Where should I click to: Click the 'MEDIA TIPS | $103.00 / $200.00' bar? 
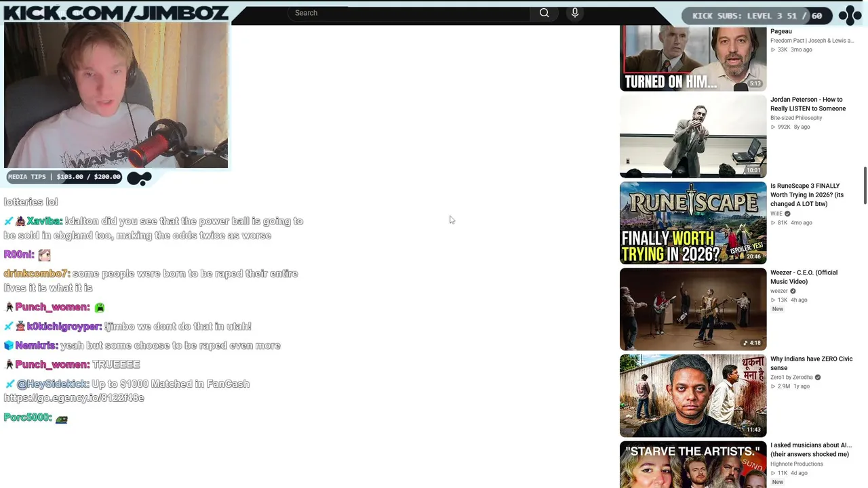pos(64,177)
